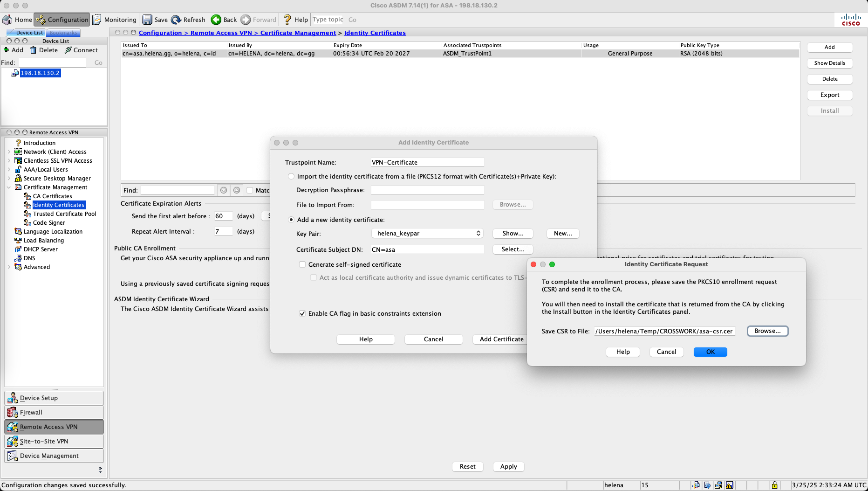
Task: Click the Refresh icon in toolbar
Action: [176, 20]
